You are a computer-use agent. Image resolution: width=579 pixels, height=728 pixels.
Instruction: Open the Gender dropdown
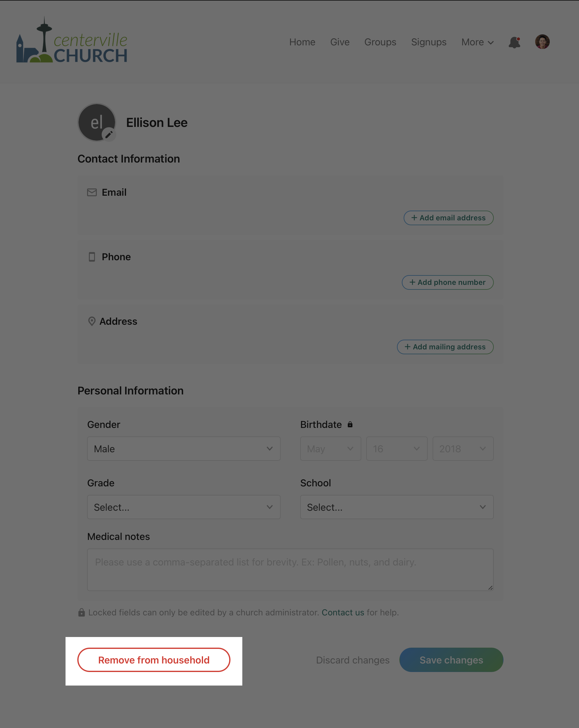tap(184, 449)
